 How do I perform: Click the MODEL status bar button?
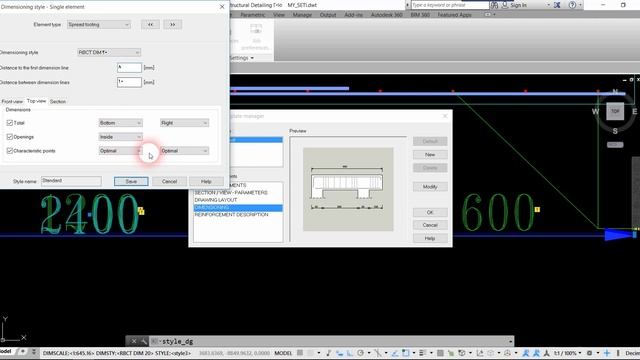(x=283, y=353)
